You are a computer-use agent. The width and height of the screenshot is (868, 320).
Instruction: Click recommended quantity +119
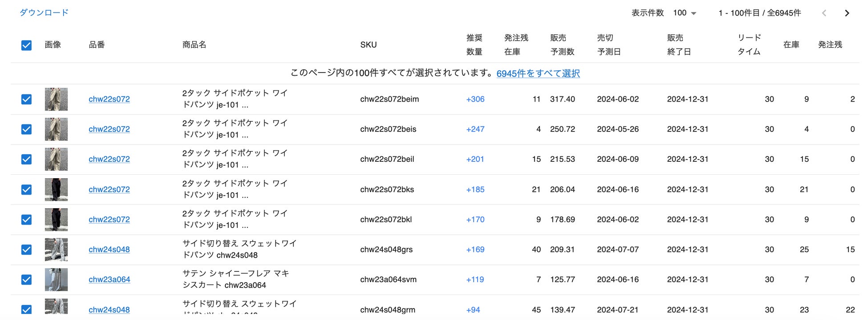475,279
